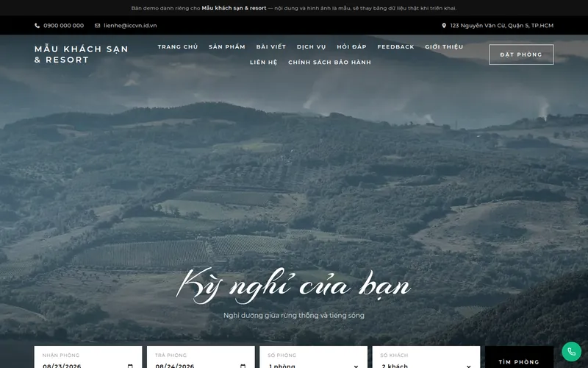Open the calendar picker in Nhận phòng field
The height and width of the screenshot is (368, 588).
[x=130, y=366]
